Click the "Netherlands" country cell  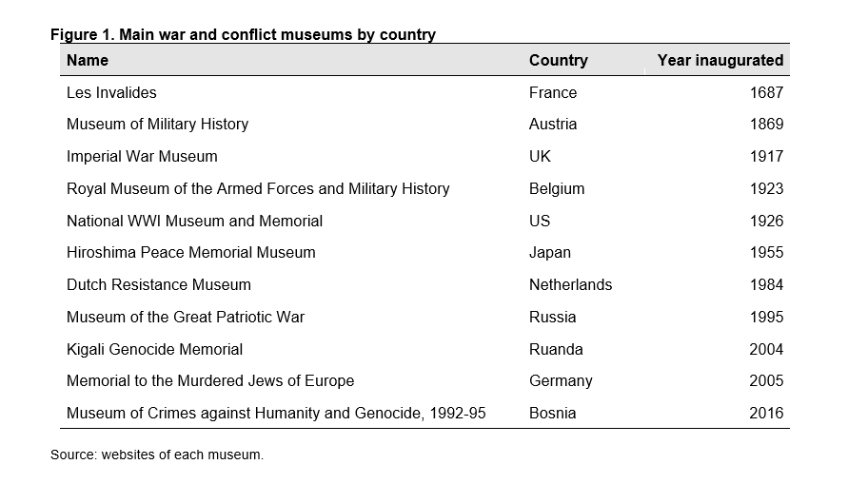(570, 284)
